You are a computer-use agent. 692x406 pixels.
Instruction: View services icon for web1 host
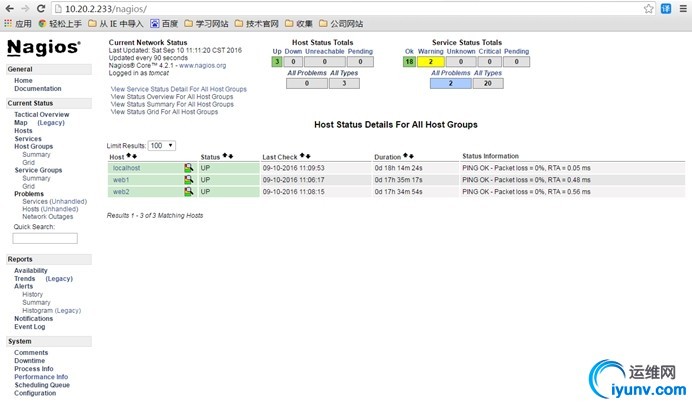(x=188, y=180)
